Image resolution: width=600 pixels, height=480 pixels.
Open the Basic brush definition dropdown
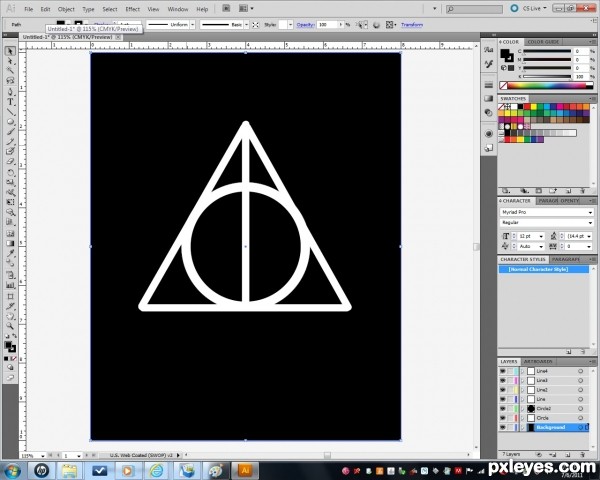click(246, 24)
